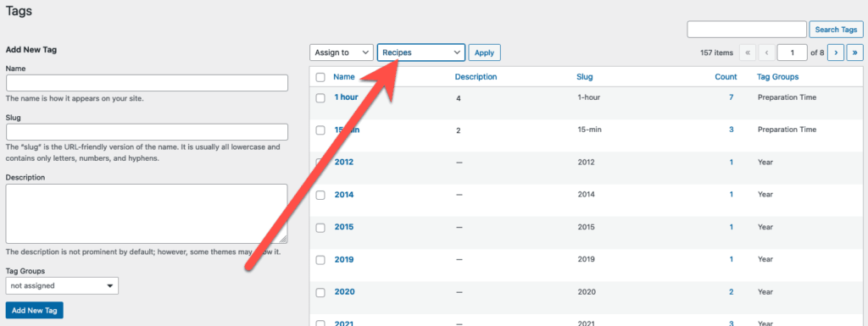Open the 1 hour tag link
The width and height of the screenshot is (868, 326).
[x=346, y=97]
